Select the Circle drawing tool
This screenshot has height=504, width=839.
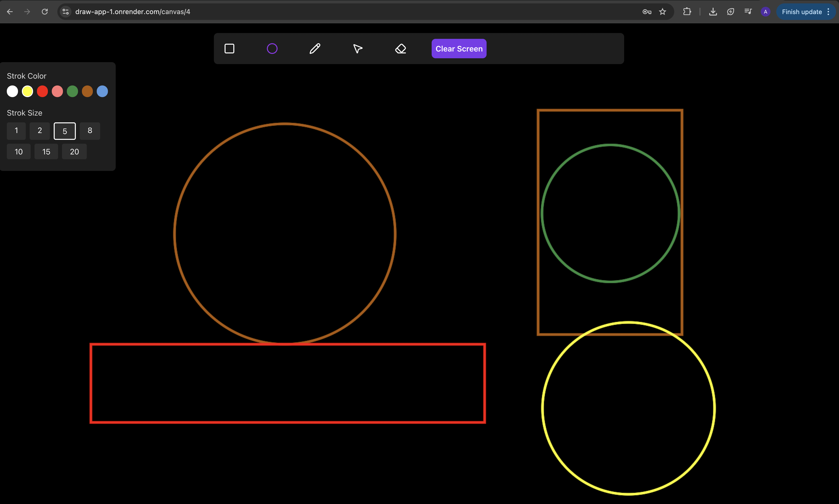272,48
